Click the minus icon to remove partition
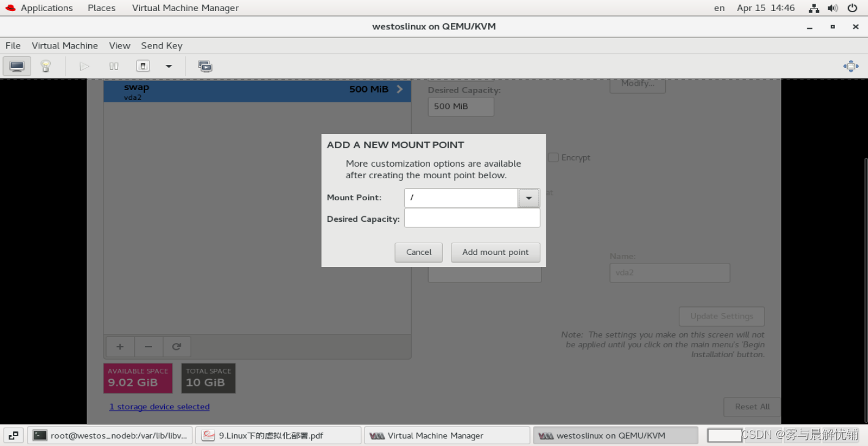The image size is (868, 446). click(x=148, y=346)
